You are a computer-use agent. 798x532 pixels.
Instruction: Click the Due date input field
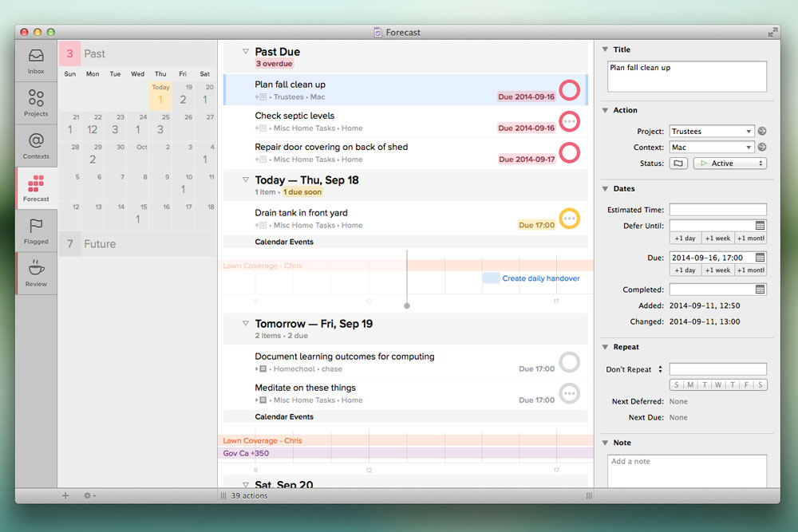[x=712, y=258]
